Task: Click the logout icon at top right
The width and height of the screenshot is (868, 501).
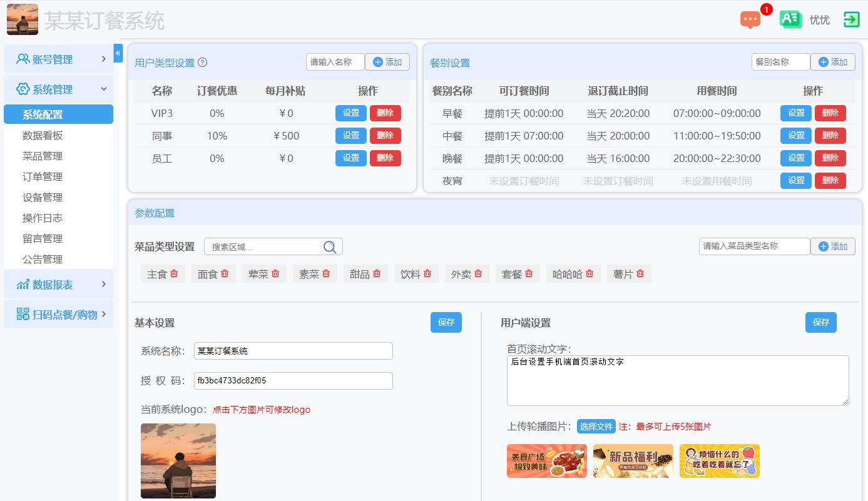Action: (x=851, y=19)
